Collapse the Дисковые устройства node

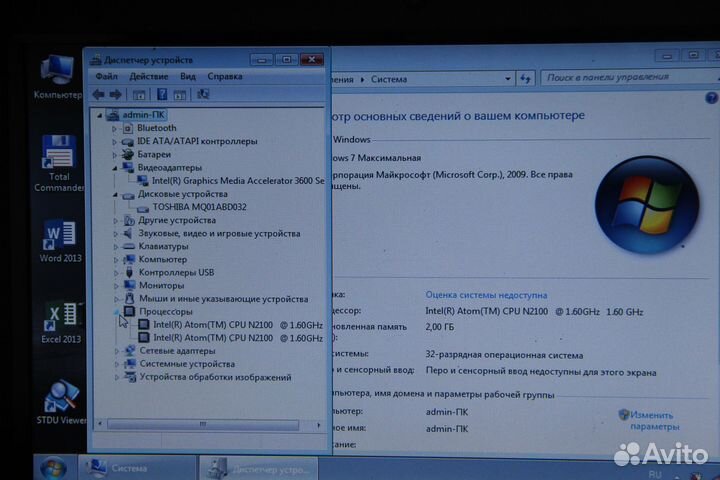[115, 194]
